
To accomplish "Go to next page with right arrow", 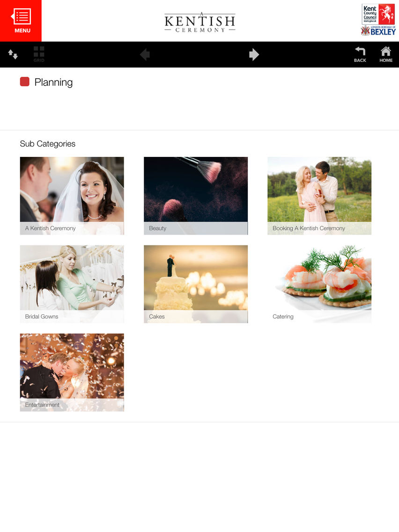I will 254,54.
